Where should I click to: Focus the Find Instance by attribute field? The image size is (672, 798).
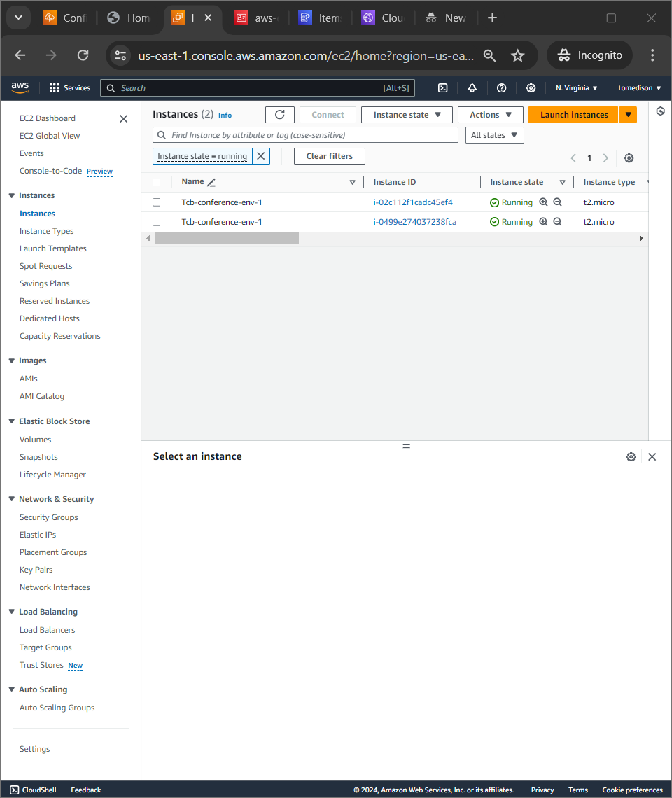tap(305, 135)
